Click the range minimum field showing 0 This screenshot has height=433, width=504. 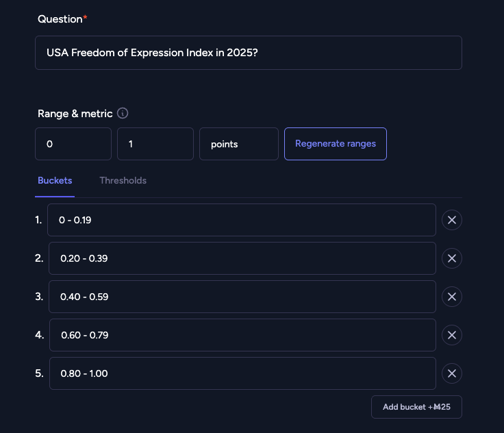tap(73, 144)
